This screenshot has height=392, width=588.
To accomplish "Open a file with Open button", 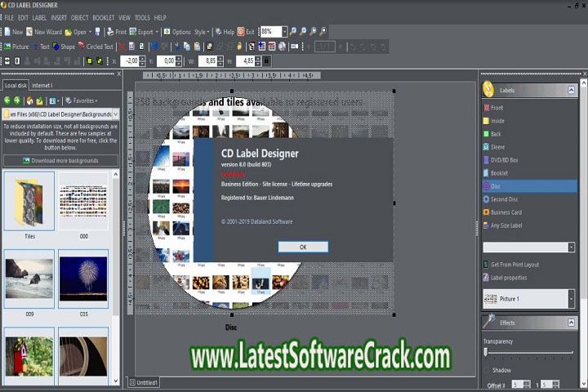I will (x=75, y=32).
